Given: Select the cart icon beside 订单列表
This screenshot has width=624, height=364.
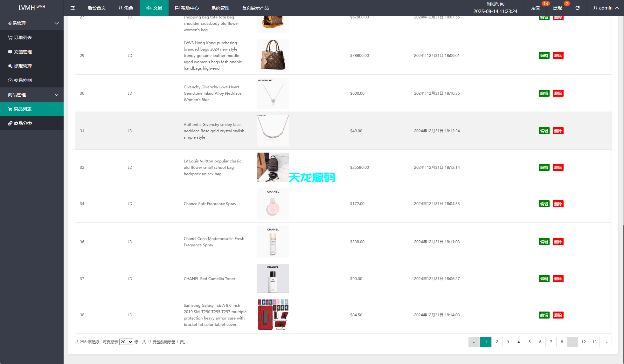Looking at the screenshot, I should (10, 38).
